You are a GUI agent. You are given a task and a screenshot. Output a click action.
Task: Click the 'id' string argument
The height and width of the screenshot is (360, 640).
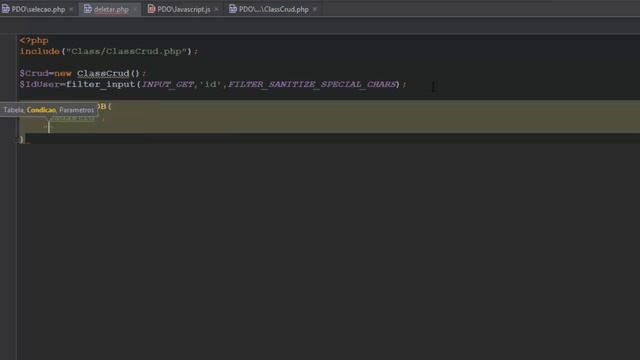pos(211,84)
